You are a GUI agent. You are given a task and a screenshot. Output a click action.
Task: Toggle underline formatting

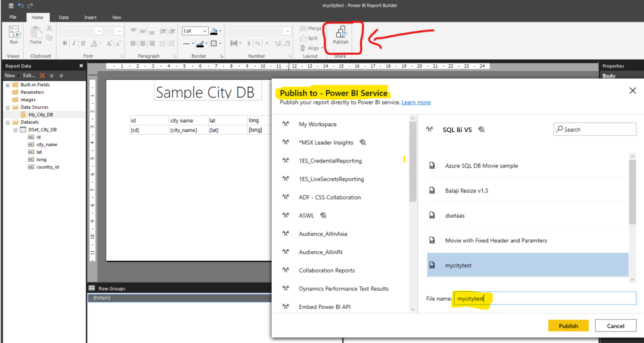[83, 43]
